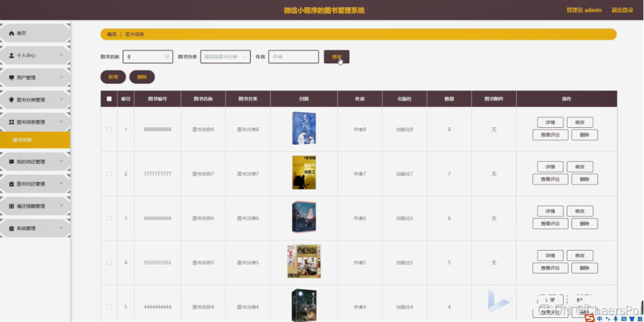Open the cover image of 图书名称5
Screen dimensions: 644x322
pos(304,262)
